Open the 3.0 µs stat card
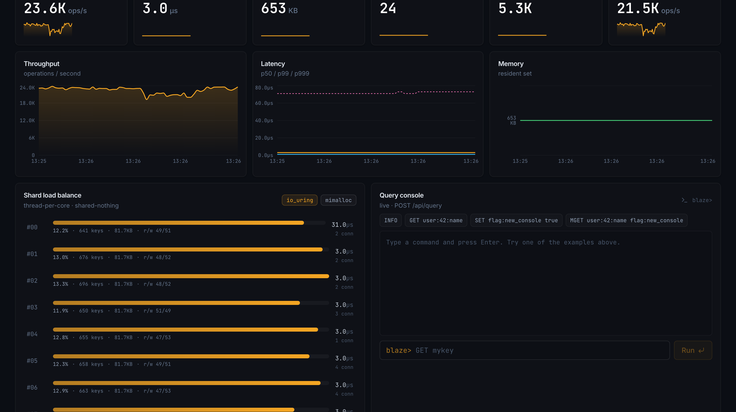736x412 pixels. pyautogui.click(x=190, y=22)
